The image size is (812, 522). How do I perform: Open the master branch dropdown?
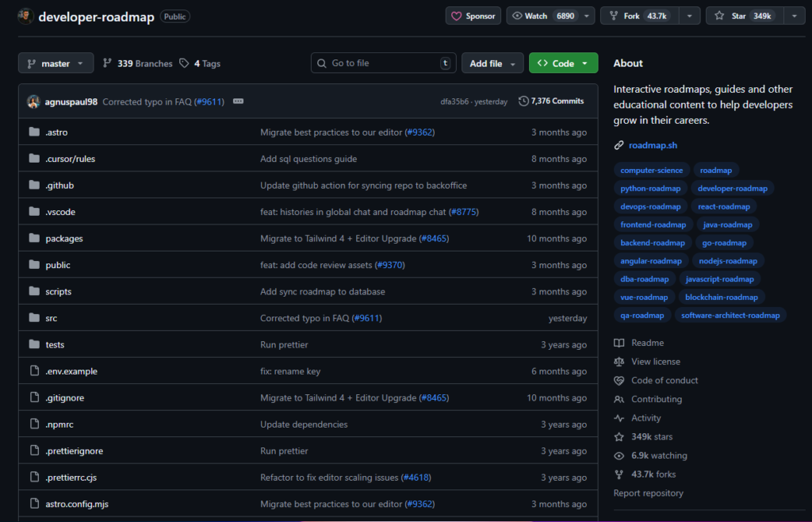click(x=56, y=63)
